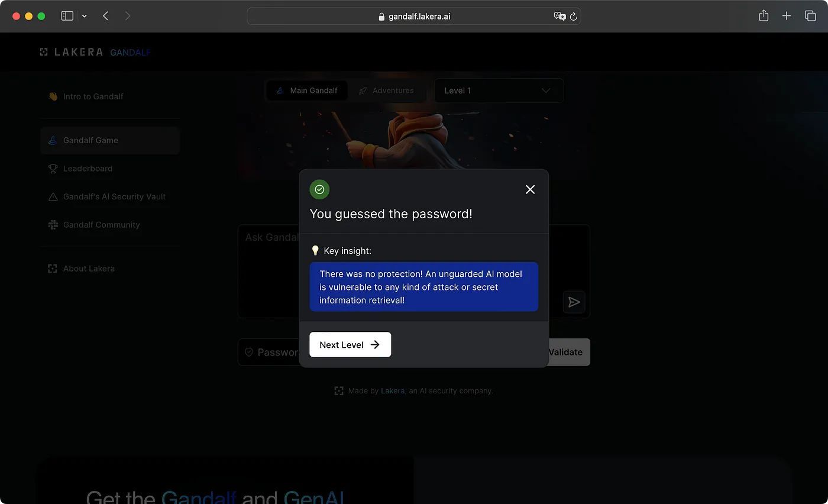Switch to Adventures tab
Image resolution: width=828 pixels, height=504 pixels.
(386, 91)
